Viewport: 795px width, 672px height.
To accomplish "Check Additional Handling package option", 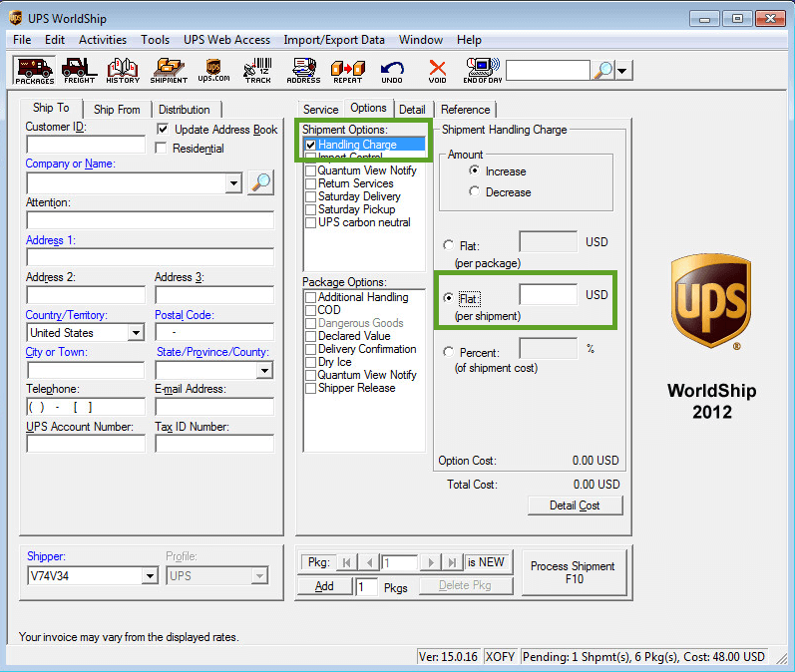I will point(311,297).
